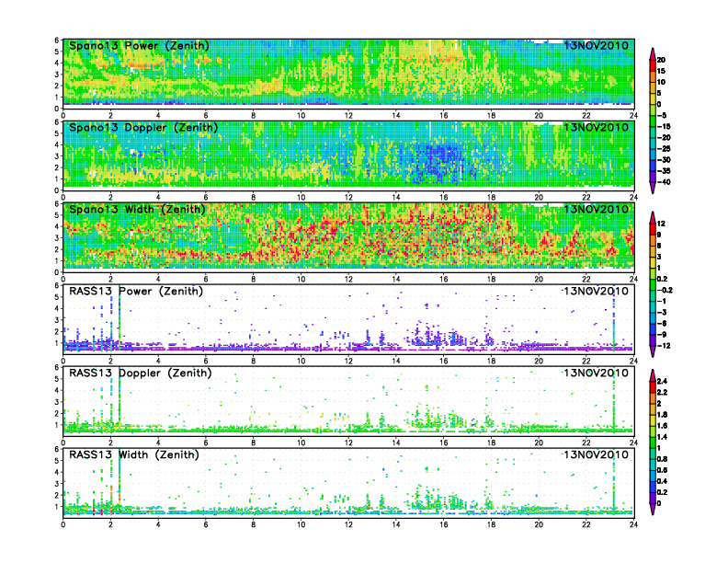Viewport: 728px width, 563px height.
Task: Click the 13NOV2010 date in RASS13 Power panel
Action: (x=596, y=292)
